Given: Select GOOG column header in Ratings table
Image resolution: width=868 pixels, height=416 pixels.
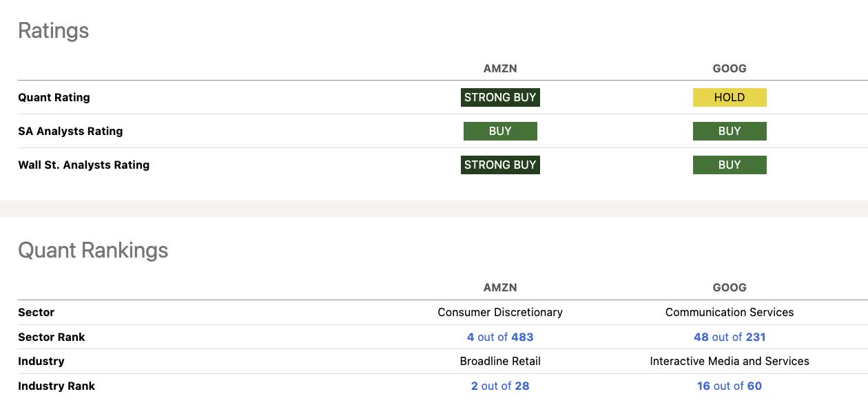Looking at the screenshot, I should (x=730, y=68).
